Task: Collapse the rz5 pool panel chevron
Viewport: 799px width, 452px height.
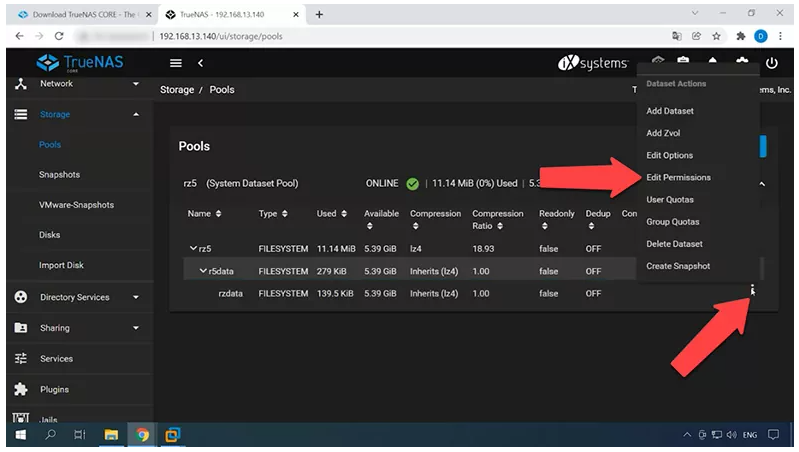Action: pos(762,183)
